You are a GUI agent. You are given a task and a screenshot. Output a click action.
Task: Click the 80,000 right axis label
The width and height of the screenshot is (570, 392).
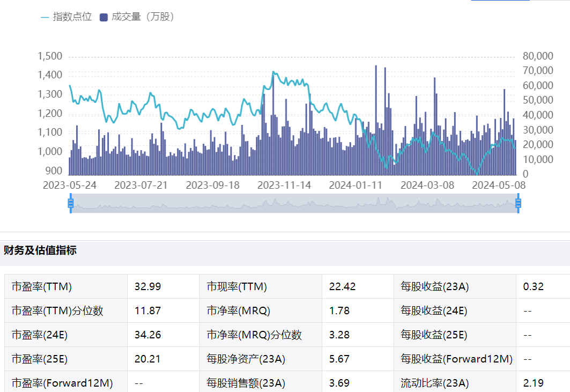click(537, 56)
